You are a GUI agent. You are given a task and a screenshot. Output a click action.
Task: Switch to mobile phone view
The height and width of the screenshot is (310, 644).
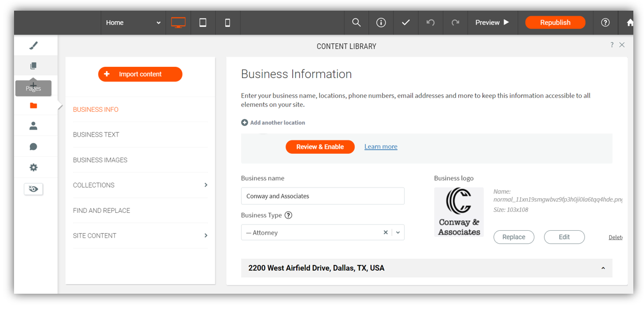[x=228, y=22]
